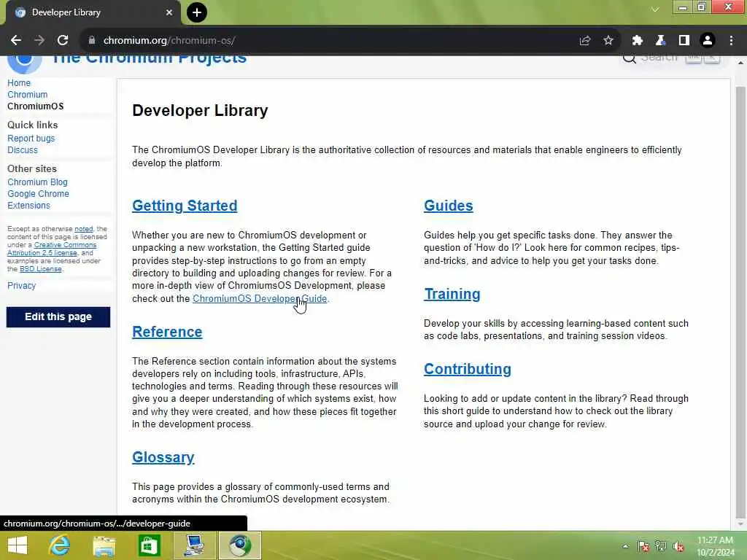This screenshot has height=560, width=747.
Task: Select Chromium taskbar icon
Action: click(x=239, y=545)
